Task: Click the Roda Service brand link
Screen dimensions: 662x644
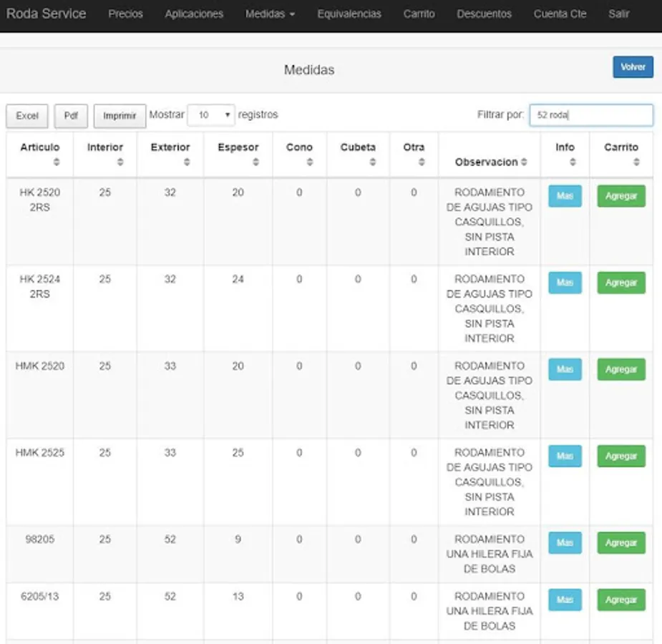Action: click(x=46, y=14)
